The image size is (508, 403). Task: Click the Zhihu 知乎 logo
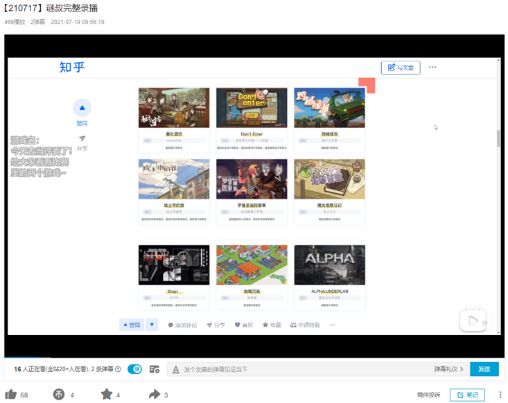point(72,67)
